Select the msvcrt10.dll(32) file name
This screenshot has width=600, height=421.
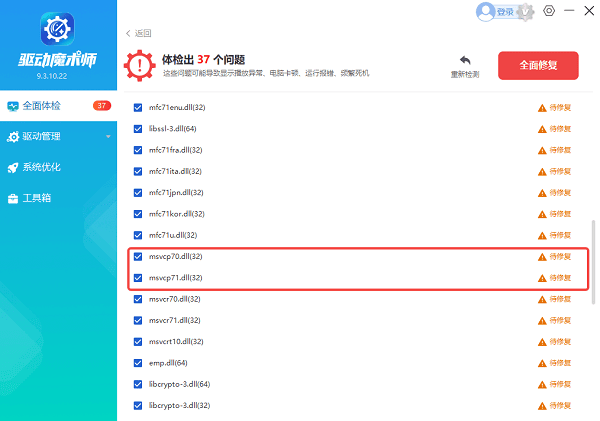coord(176,341)
